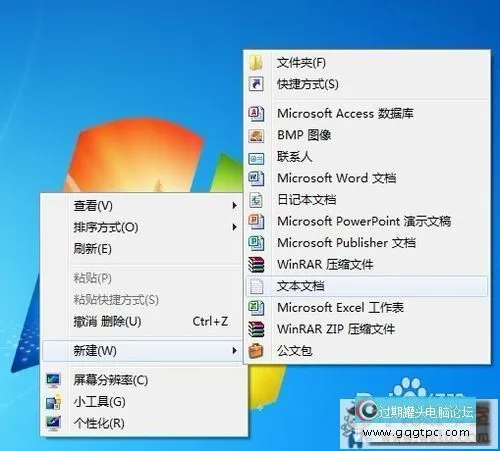Click the blank page icon for 文本文档

click(256, 286)
